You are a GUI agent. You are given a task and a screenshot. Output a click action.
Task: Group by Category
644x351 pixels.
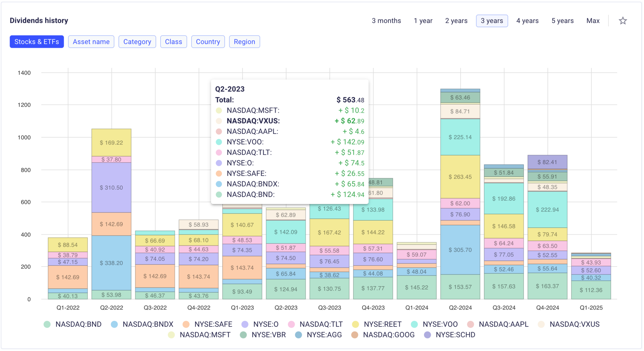(x=137, y=42)
